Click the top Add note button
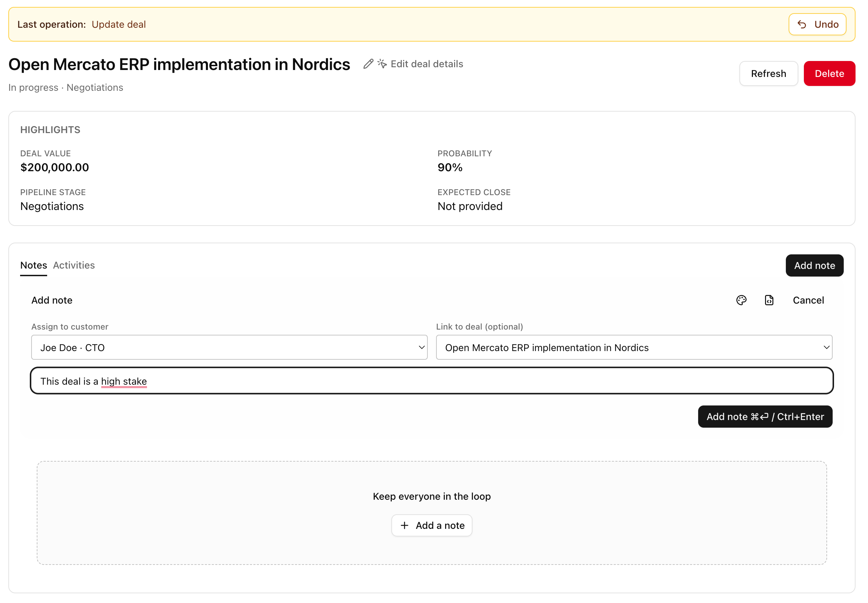 tap(814, 265)
